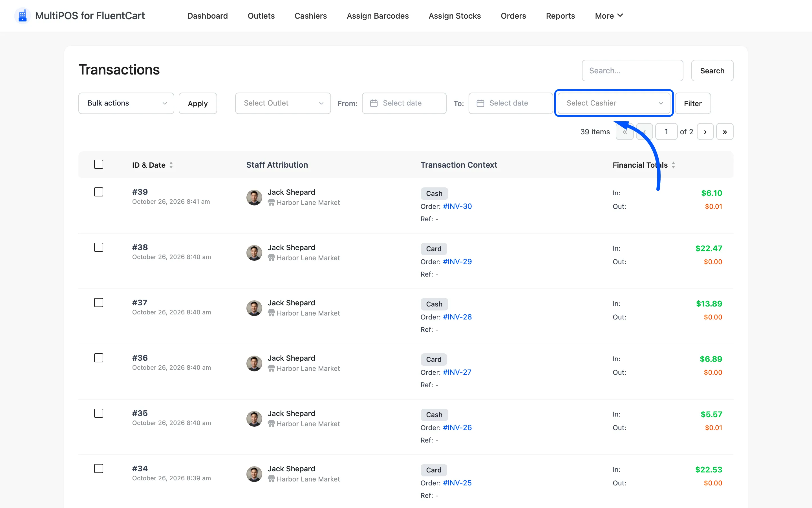Click the store icon in transaction #35's row

[271, 424]
